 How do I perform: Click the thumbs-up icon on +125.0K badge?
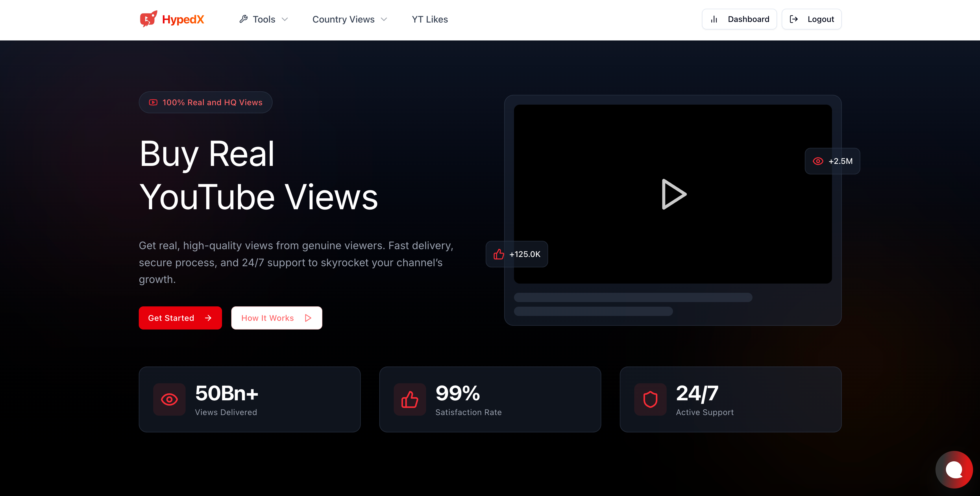tap(499, 254)
